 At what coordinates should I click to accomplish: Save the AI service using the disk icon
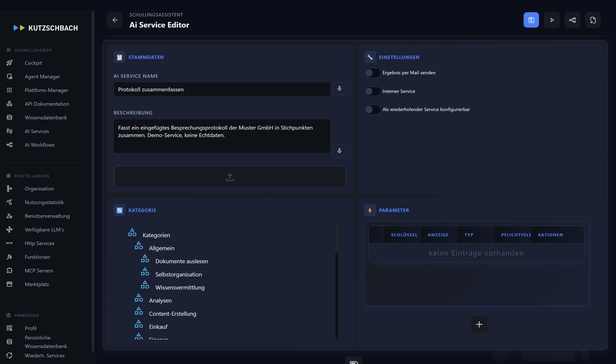[x=531, y=20]
